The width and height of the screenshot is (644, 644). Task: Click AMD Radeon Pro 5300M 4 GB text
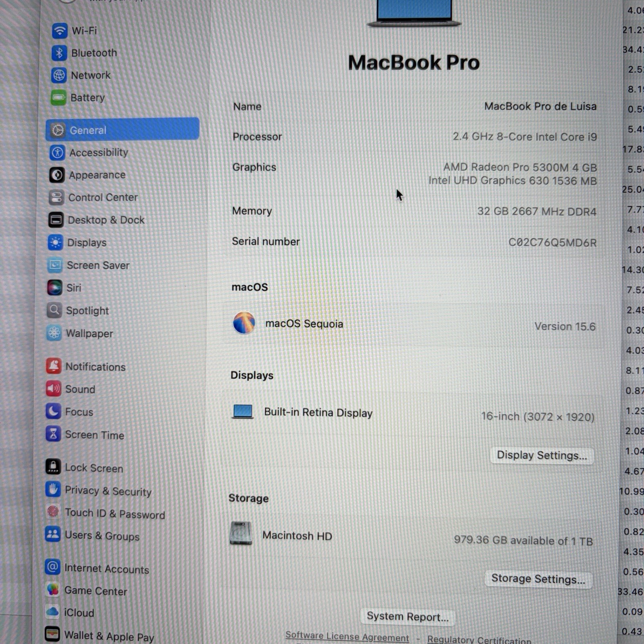pos(520,167)
